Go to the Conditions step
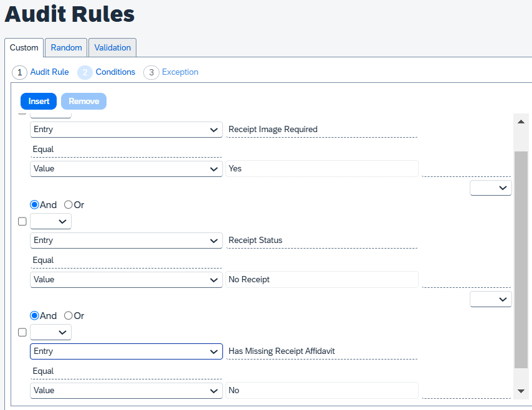Image resolution: width=532 pixels, height=410 pixels. point(115,72)
